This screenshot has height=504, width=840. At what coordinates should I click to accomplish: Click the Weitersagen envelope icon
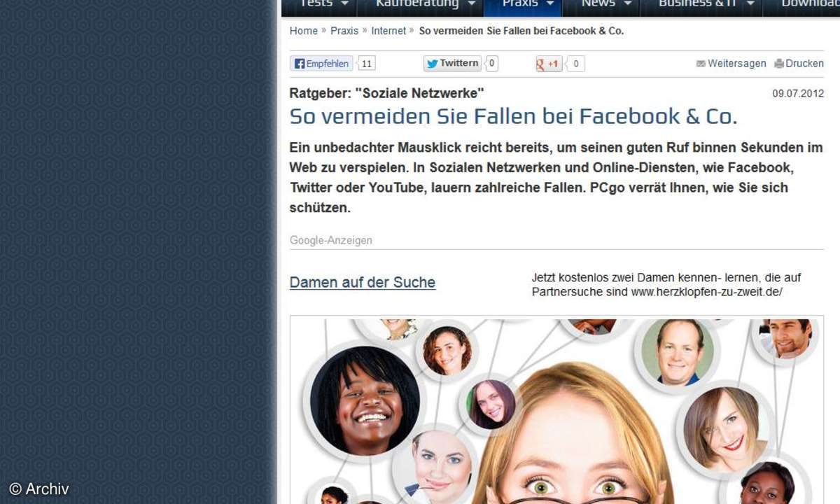701,64
